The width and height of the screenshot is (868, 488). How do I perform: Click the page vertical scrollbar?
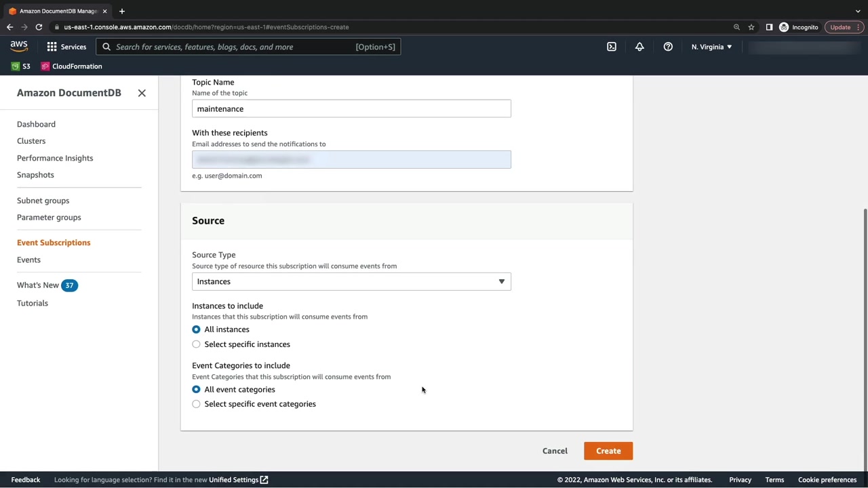point(865,339)
